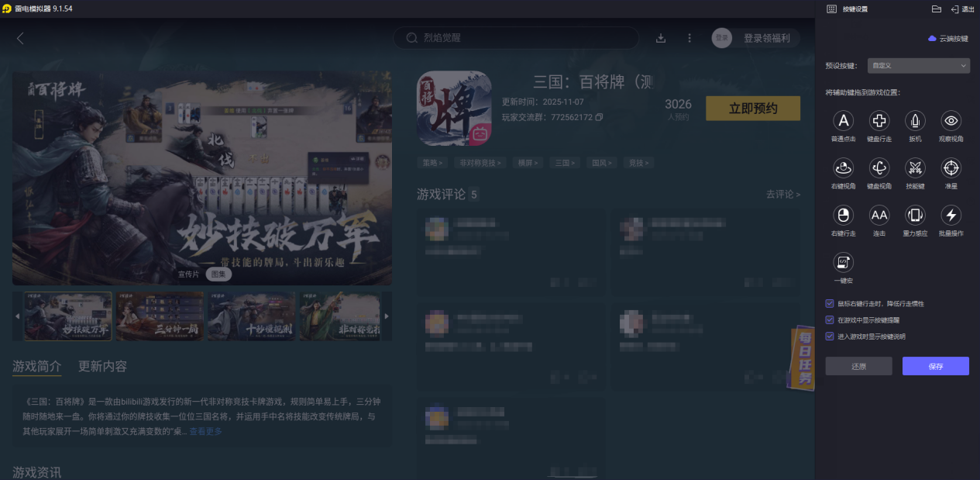This screenshot has width=980, height=480.
Task: Select the 扳机 (trigger) key mapping icon
Action: click(x=915, y=121)
